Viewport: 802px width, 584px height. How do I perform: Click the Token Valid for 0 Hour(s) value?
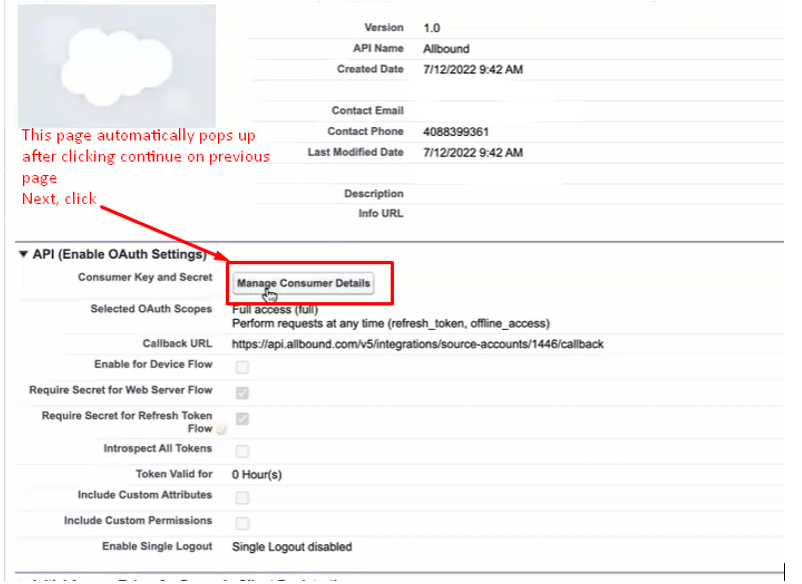(x=257, y=475)
